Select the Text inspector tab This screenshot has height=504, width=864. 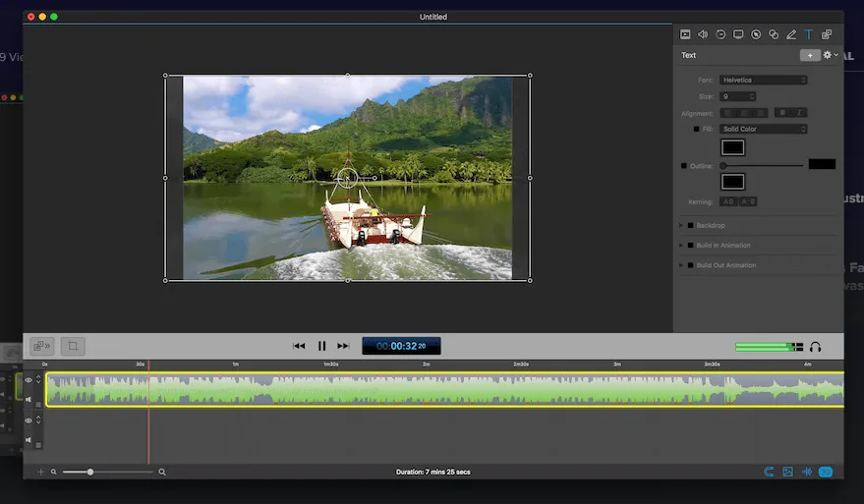[808, 34]
